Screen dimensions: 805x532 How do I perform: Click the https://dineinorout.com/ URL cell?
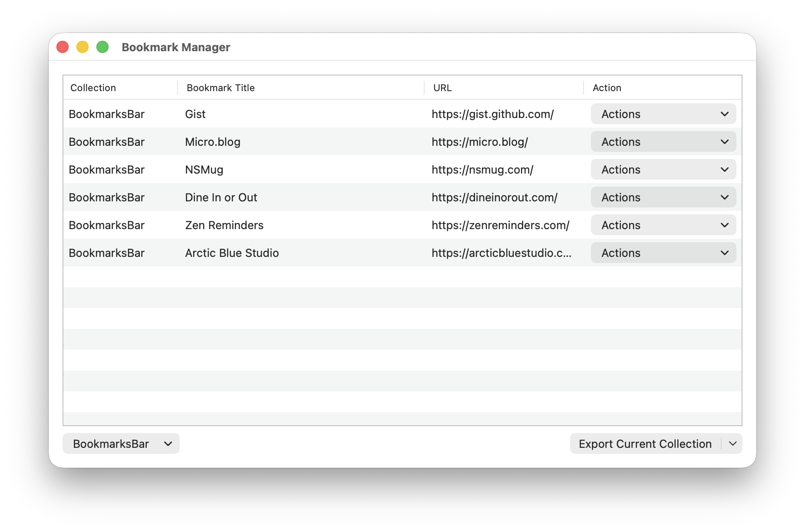494,197
